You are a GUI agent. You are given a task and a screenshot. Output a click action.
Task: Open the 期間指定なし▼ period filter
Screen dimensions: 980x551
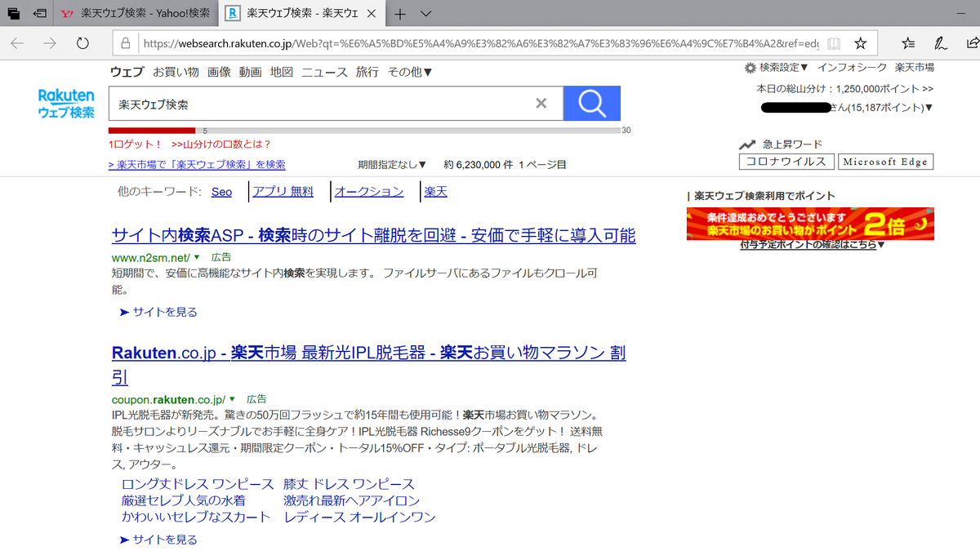pos(392,164)
